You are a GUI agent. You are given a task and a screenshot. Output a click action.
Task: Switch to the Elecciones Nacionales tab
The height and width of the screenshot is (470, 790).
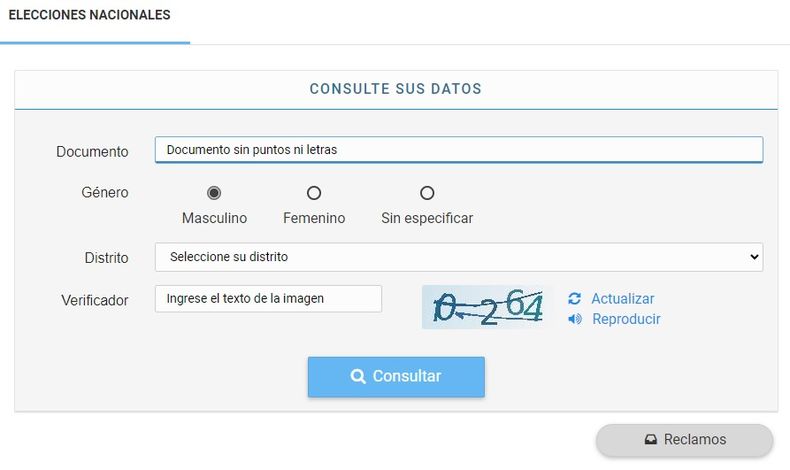[x=89, y=16]
